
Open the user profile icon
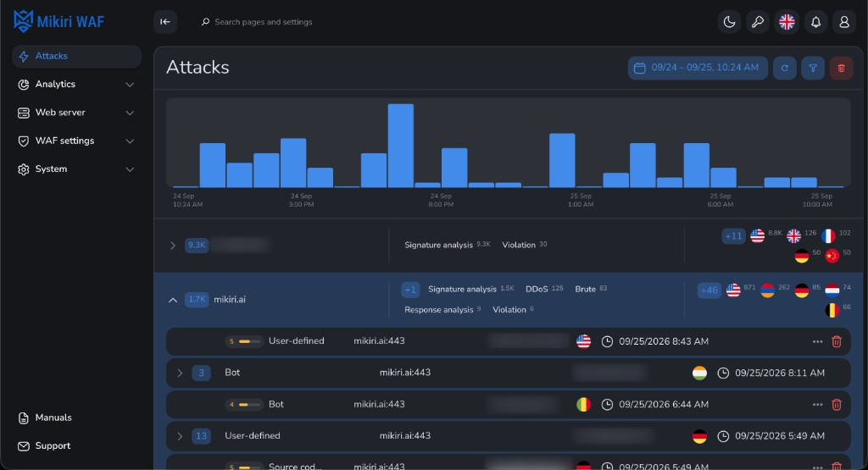(844, 21)
